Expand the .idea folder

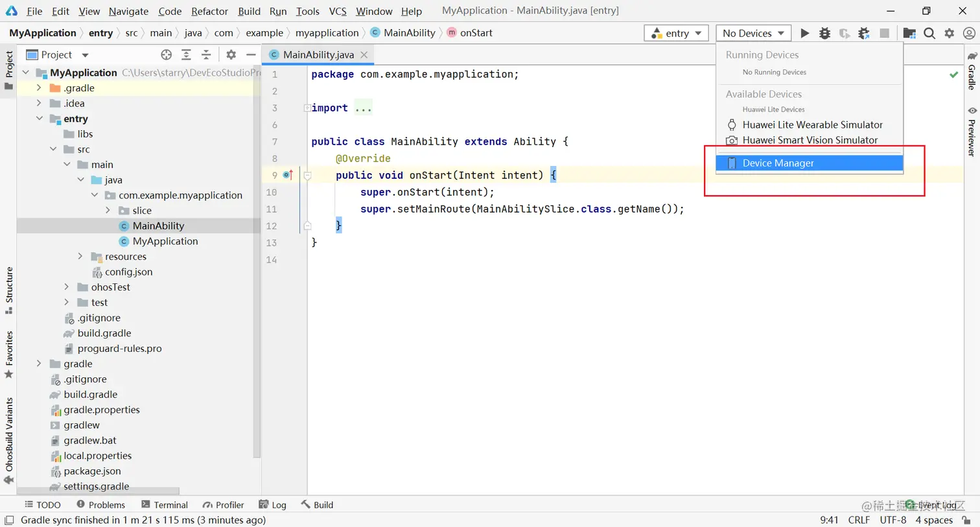click(39, 103)
